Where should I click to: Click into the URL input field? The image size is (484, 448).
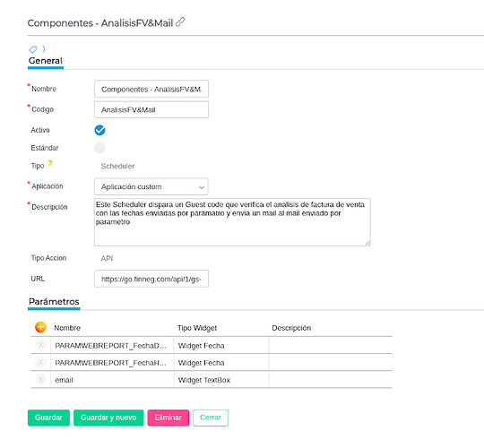(151, 279)
